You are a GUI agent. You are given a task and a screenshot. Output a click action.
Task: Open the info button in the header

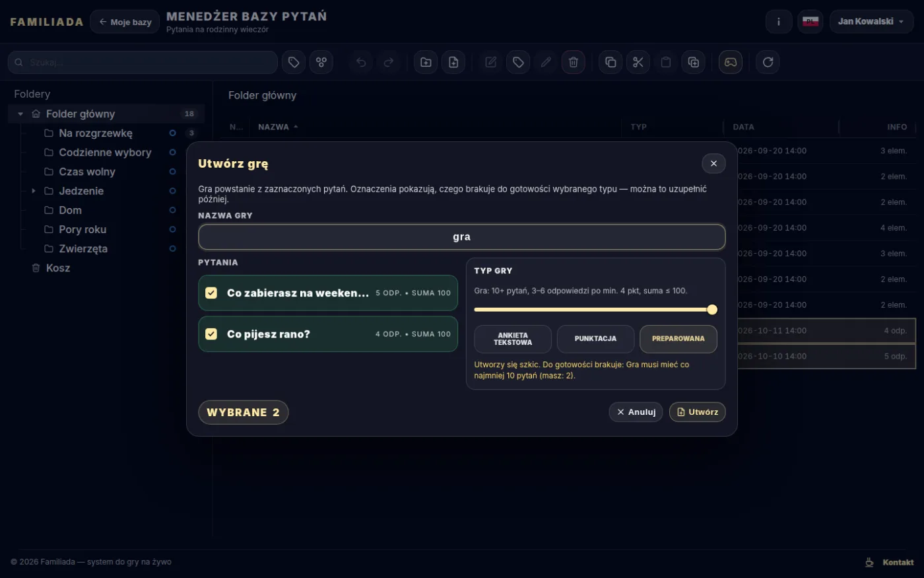pyautogui.click(x=779, y=22)
